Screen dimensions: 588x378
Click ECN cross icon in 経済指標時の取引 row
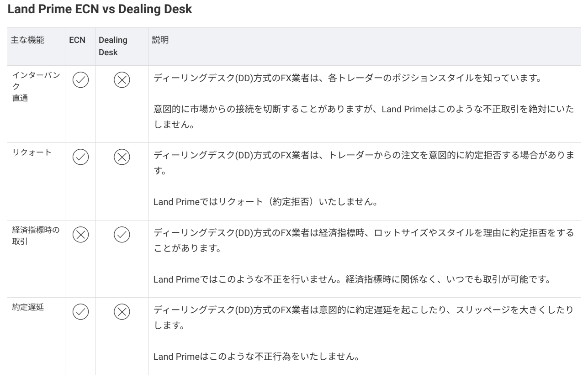point(81,235)
